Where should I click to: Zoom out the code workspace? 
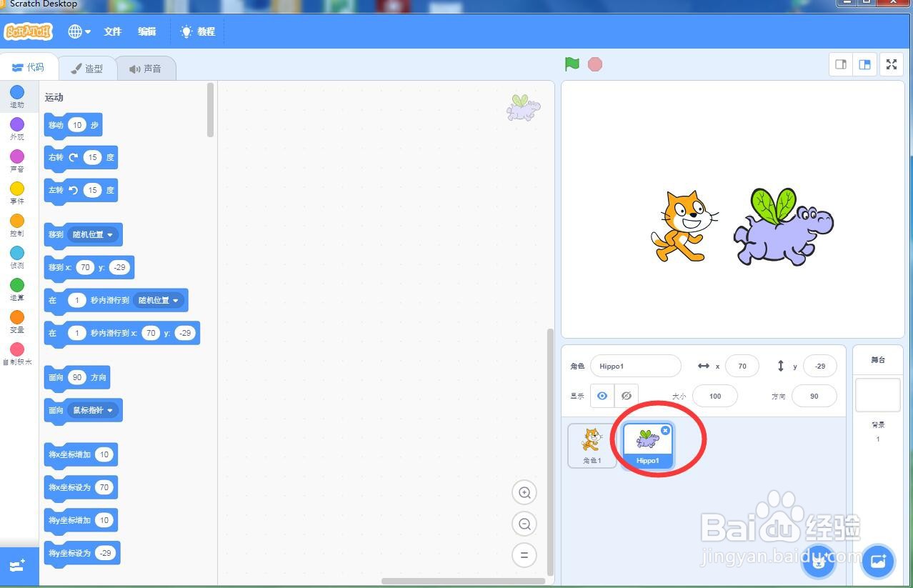tap(524, 524)
